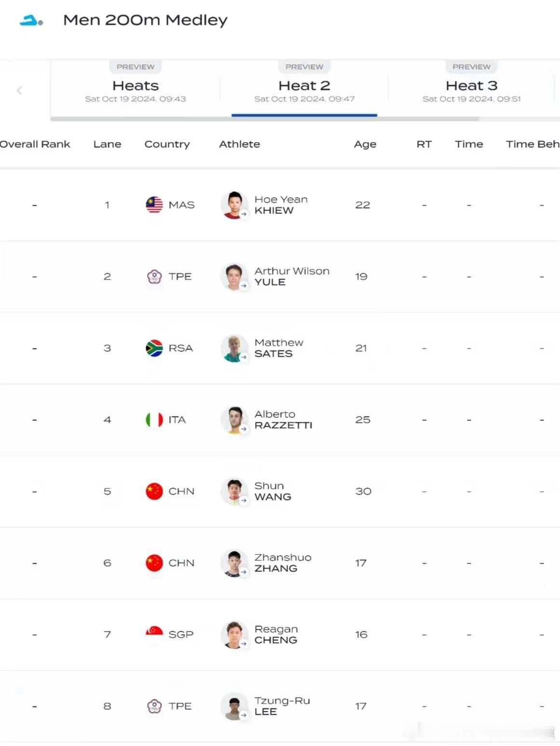Click the TPE emblem next to Tzung-Ru Lee
This screenshot has height=746, width=560.
(154, 706)
